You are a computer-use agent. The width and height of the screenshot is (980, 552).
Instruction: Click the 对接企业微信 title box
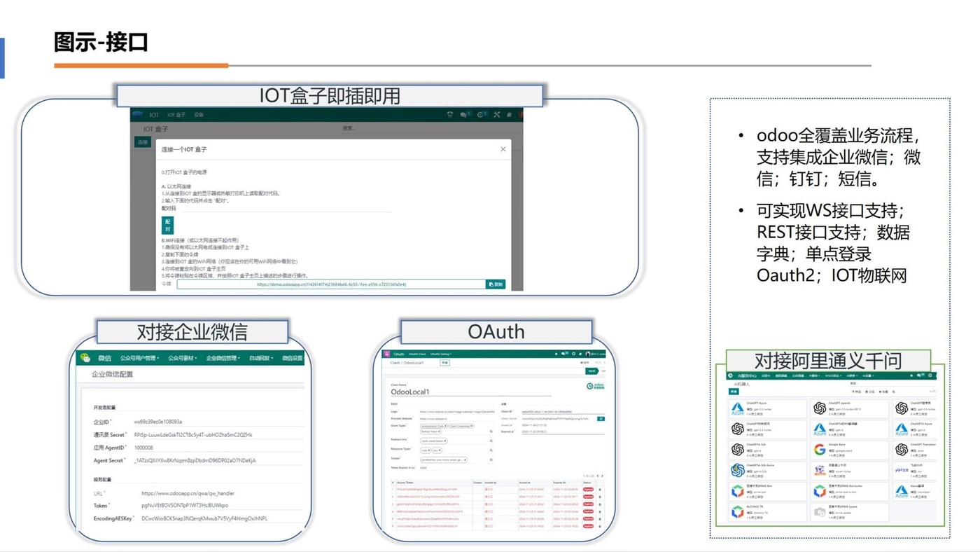tap(192, 332)
